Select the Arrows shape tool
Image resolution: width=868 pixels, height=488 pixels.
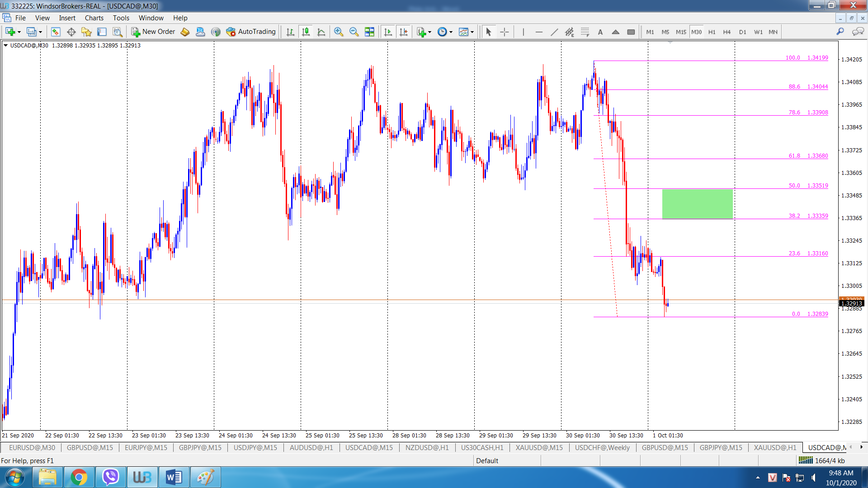616,32
